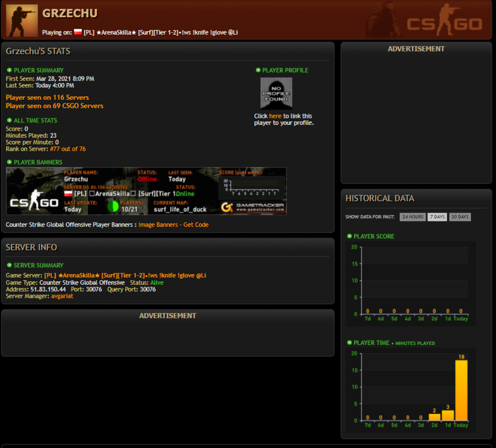Image resolution: width=496 pixels, height=448 pixels.
Task: Click the green bullet beside PLAYER BANNERS
Action: [x=9, y=162]
